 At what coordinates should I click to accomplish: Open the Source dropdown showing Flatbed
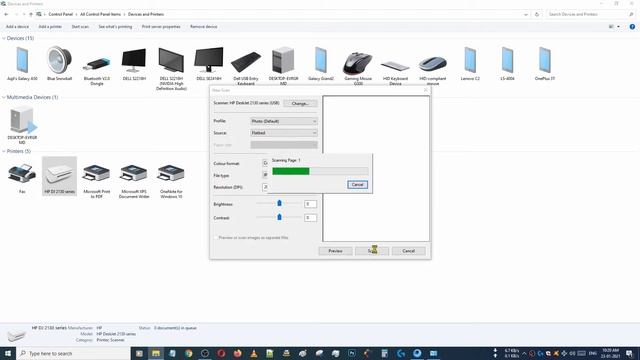coord(284,133)
